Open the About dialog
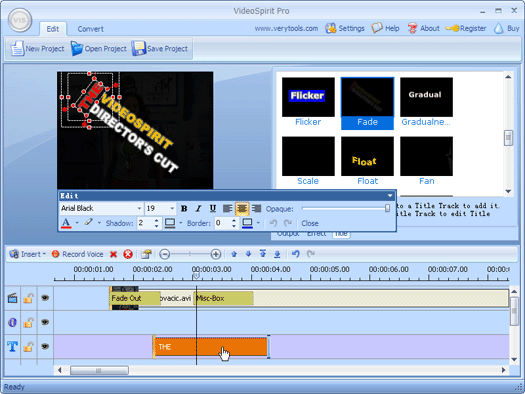The image size is (525, 394). [x=423, y=28]
